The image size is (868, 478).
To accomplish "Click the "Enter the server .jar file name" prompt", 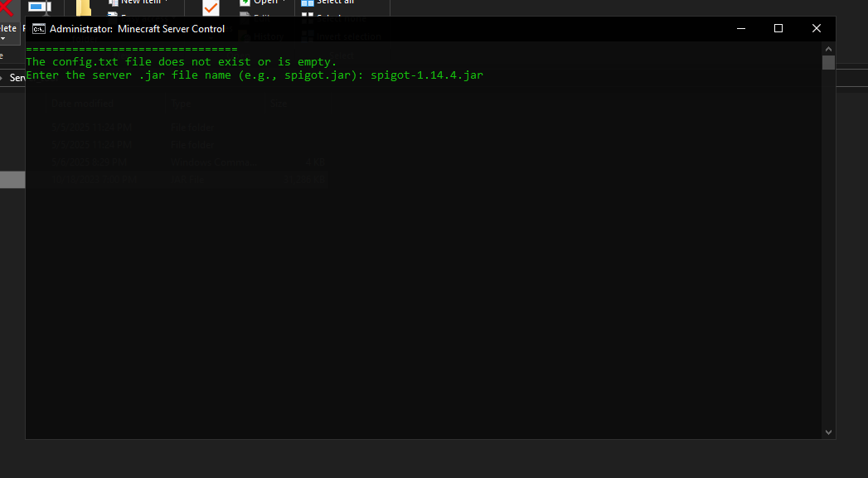I will point(195,75).
